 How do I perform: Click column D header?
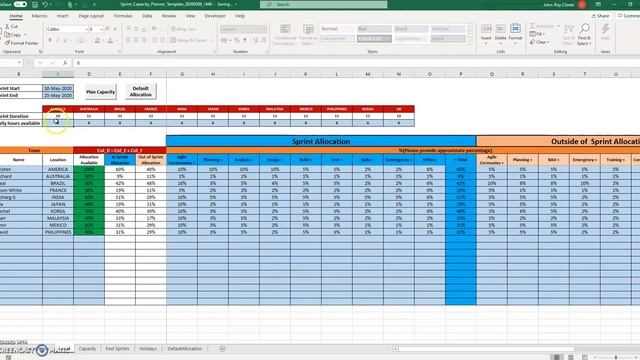tap(89, 74)
